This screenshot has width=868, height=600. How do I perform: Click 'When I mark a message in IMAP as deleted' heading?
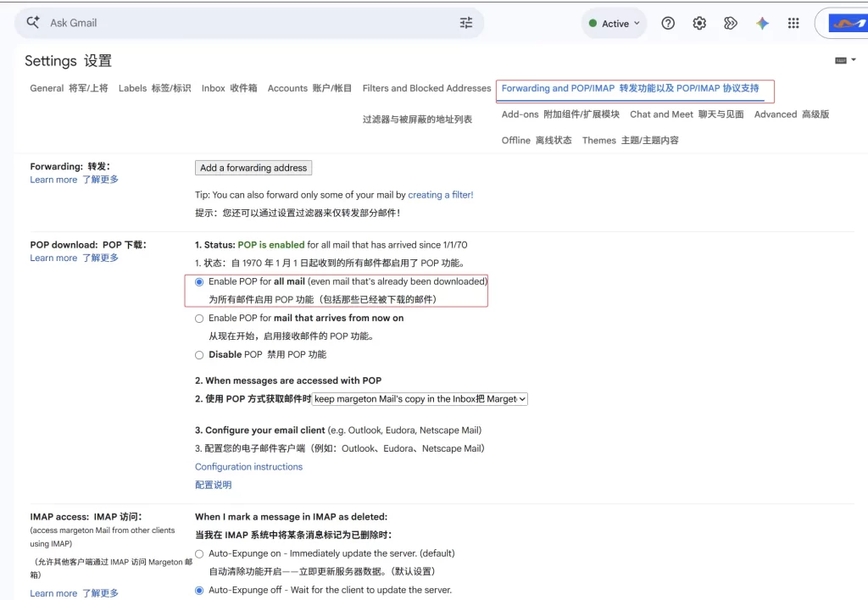[292, 516]
